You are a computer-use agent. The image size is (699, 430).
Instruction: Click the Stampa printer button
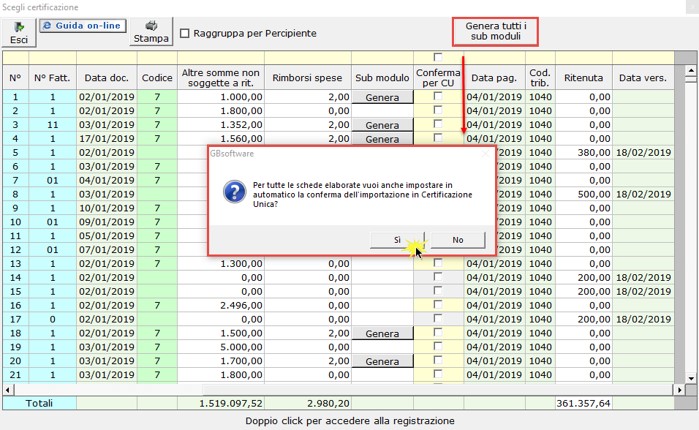pyautogui.click(x=151, y=32)
